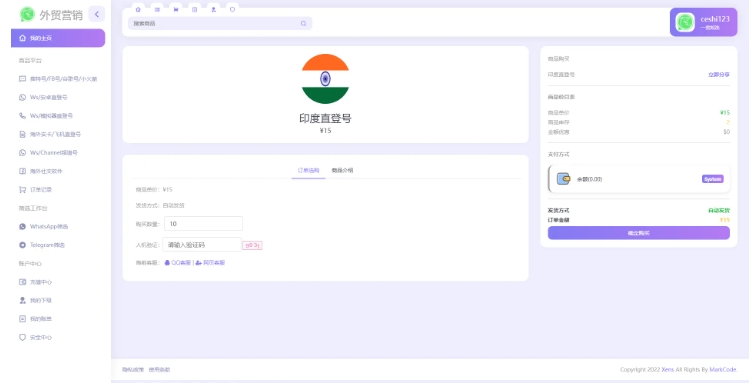Open 充值中心 recharge center item
Image resolution: width=751 pixels, height=383 pixels.
pyautogui.click(x=35, y=282)
